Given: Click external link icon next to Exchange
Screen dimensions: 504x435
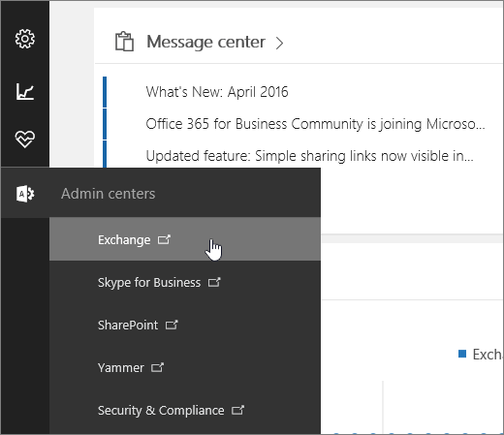Looking at the screenshot, I should [x=164, y=239].
